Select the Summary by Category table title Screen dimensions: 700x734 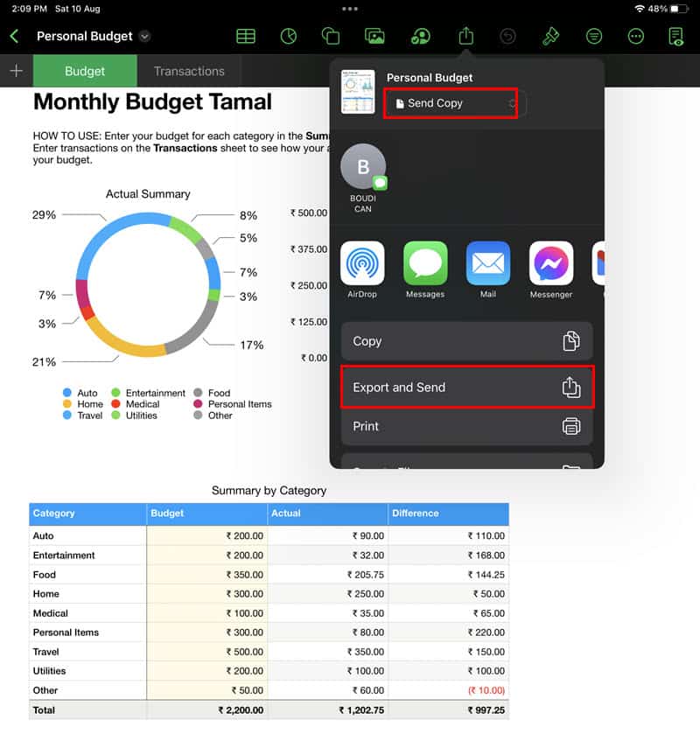pos(269,490)
